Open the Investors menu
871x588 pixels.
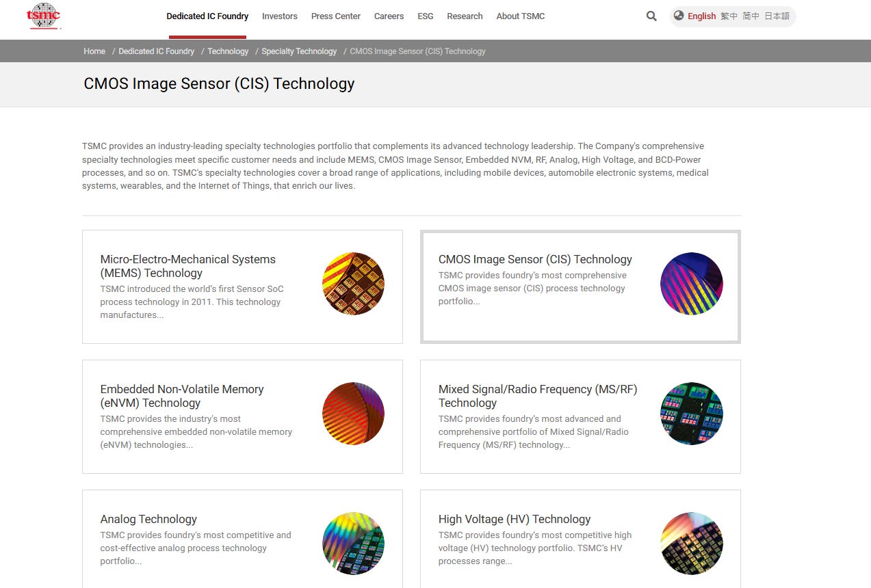point(280,16)
